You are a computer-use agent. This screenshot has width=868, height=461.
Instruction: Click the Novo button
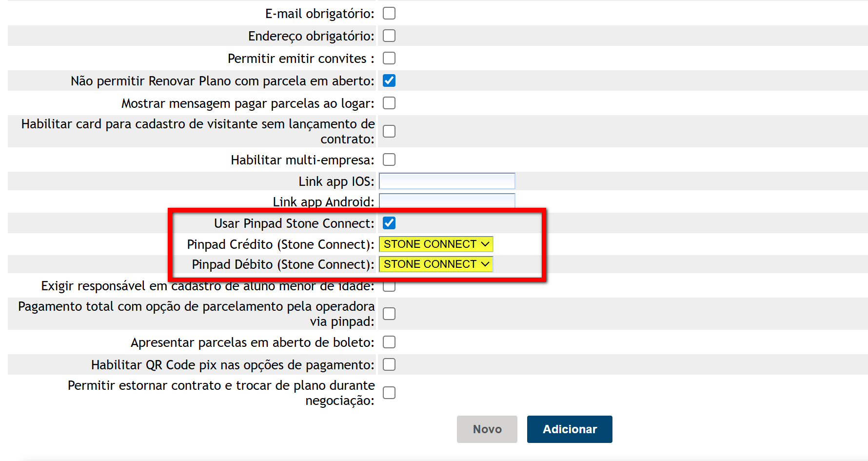point(487,429)
